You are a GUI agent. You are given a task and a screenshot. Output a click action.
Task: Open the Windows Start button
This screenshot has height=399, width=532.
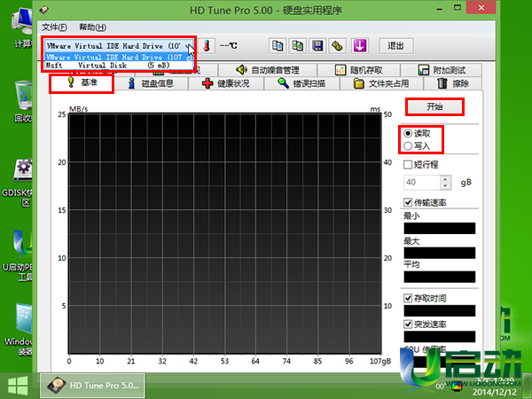18,386
